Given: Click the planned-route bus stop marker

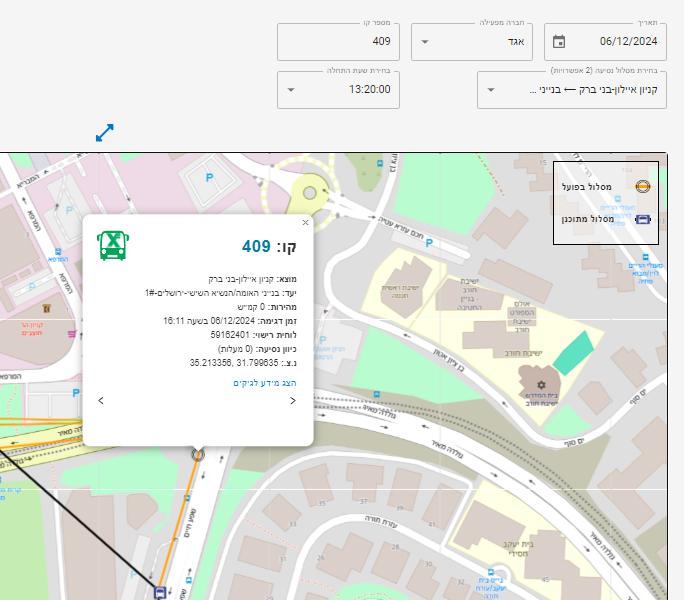Looking at the screenshot, I should (160, 593).
